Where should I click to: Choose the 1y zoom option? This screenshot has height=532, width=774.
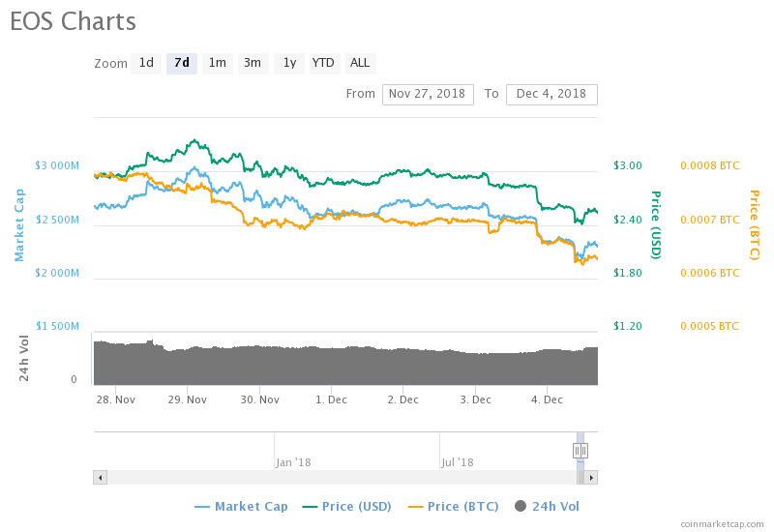(x=288, y=63)
